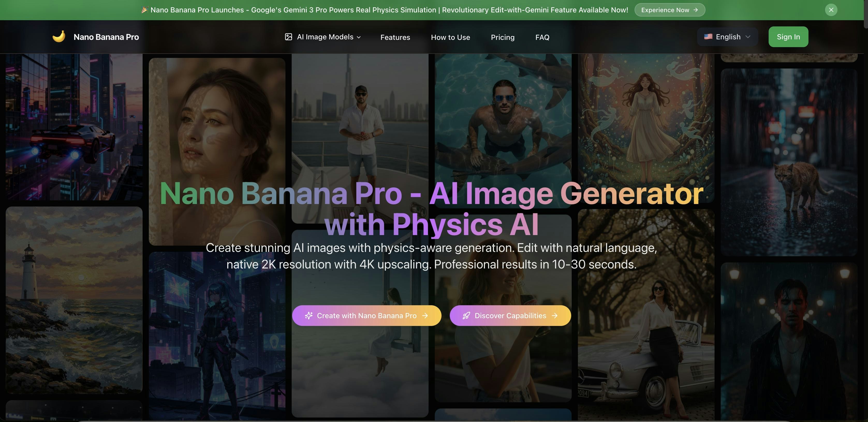Select the image icon next to AI Image Models
Screen dimensions: 868x422
[x=289, y=37]
